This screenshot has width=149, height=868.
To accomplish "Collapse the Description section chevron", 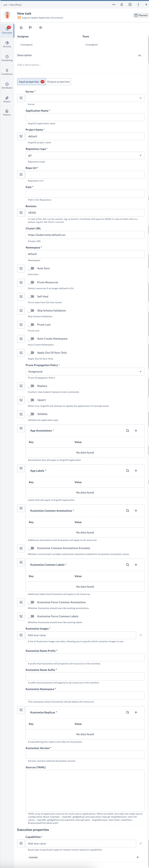I will [140, 55].
